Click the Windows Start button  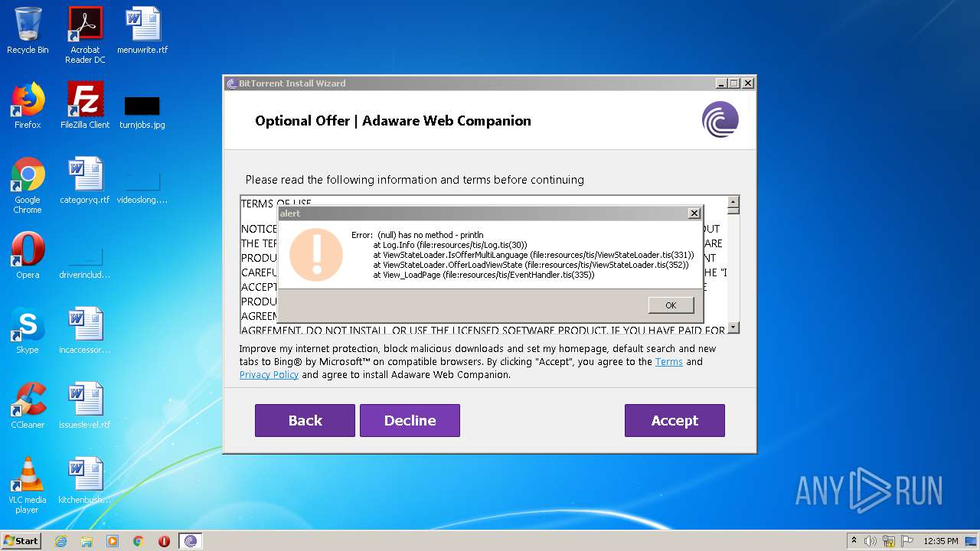(x=21, y=541)
